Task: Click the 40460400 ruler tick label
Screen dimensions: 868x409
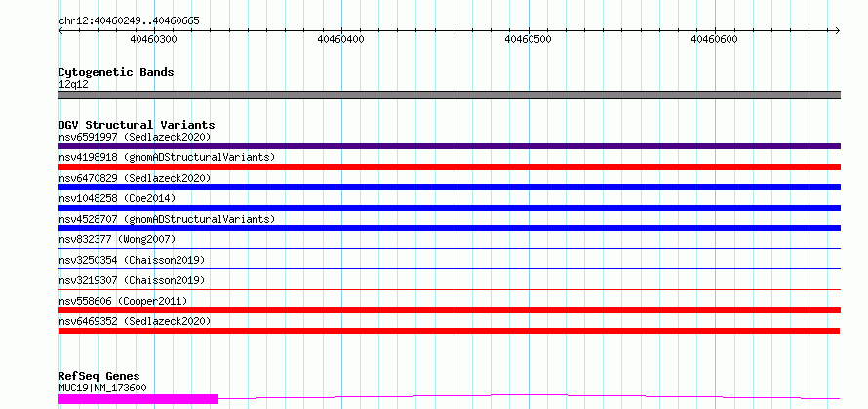Action: click(341, 39)
